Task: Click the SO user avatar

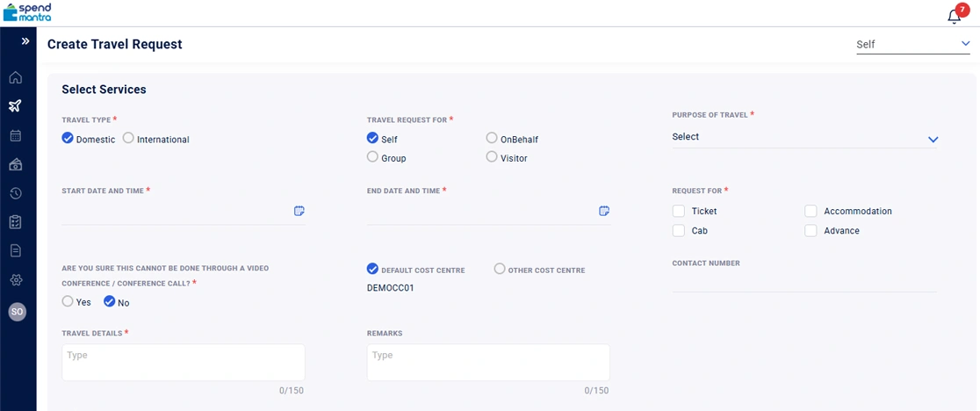Action: click(17, 312)
